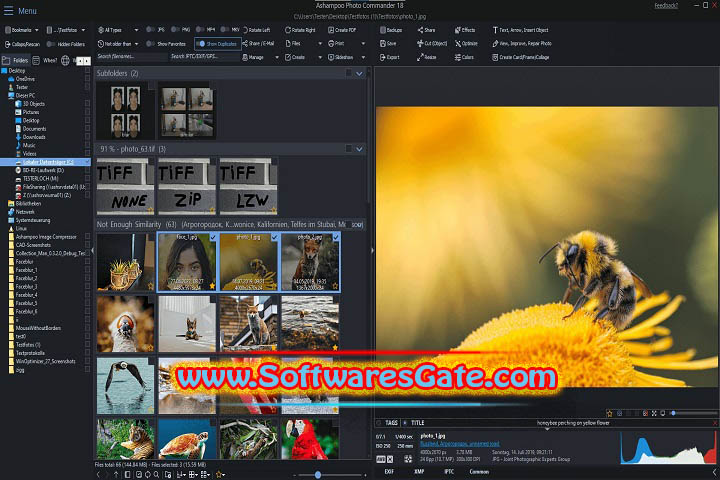Open the ../Testfotos path dropdown
The height and width of the screenshot is (480, 720).
coord(66,30)
